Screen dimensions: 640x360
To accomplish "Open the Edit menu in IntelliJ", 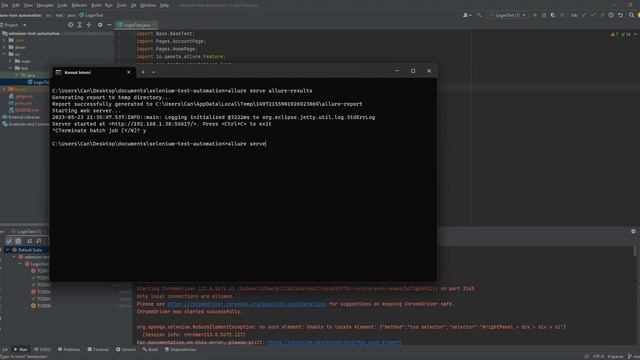I will tap(16, 5).
